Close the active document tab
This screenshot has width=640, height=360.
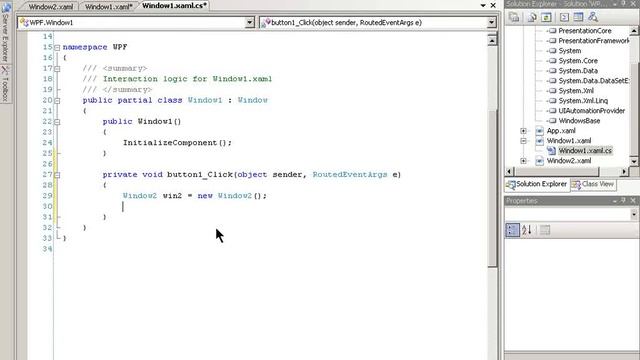click(x=493, y=6)
